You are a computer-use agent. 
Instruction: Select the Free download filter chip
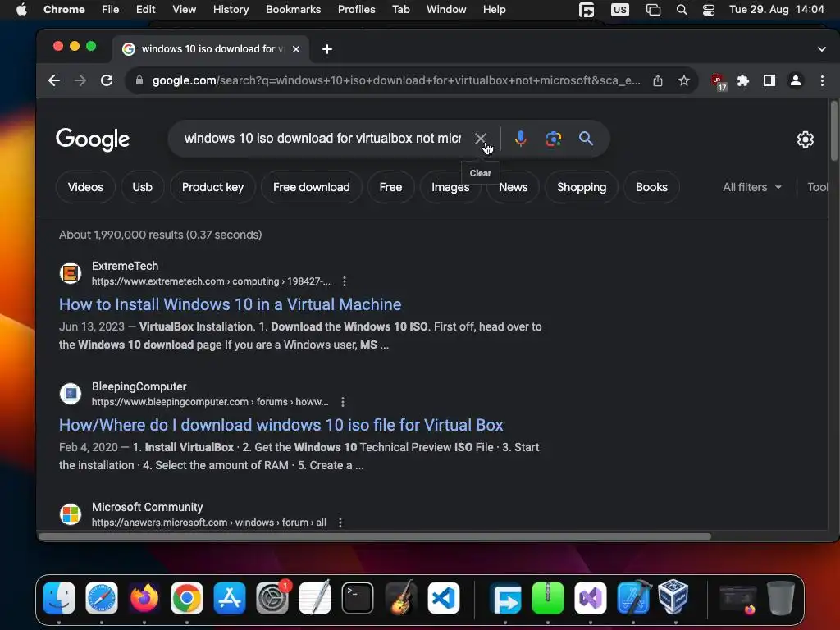[x=311, y=187]
